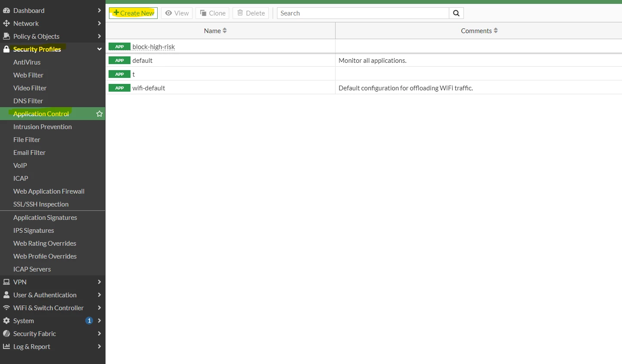Image resolution: width=622 pixels, height=364 pixels.
Task: Sort the table by Name column arrows
Action: 224,31
